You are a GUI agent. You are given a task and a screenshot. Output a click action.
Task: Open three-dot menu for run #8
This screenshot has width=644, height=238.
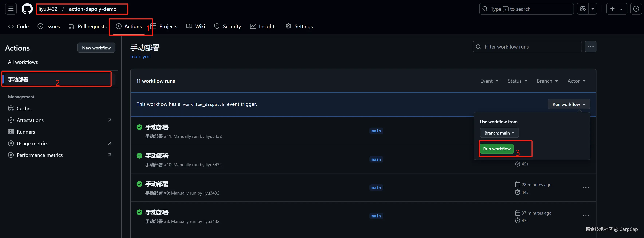(x=586, y=216)
